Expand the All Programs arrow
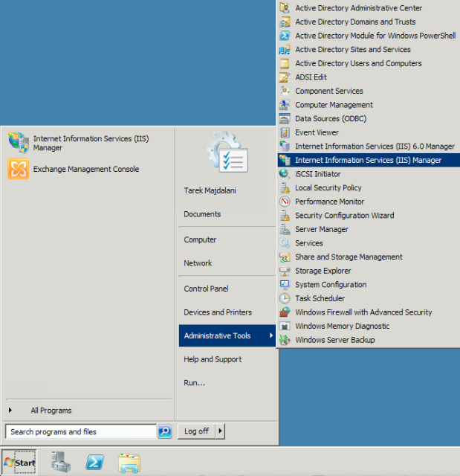Image resolution: width=460 pixels, height=476 pixels. [10, 410]
